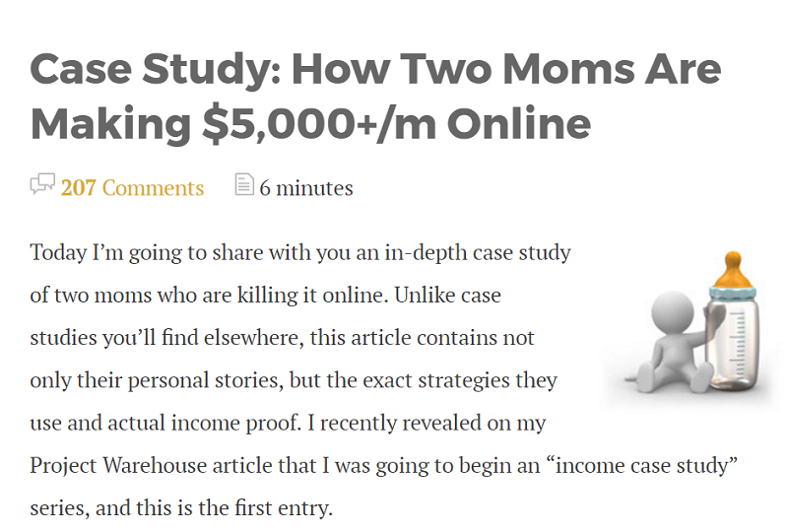Image resolution: width=788 pixels, height=532 pixels.
Task: Click the number 207 next to Comments
Action: pos(78,188)
